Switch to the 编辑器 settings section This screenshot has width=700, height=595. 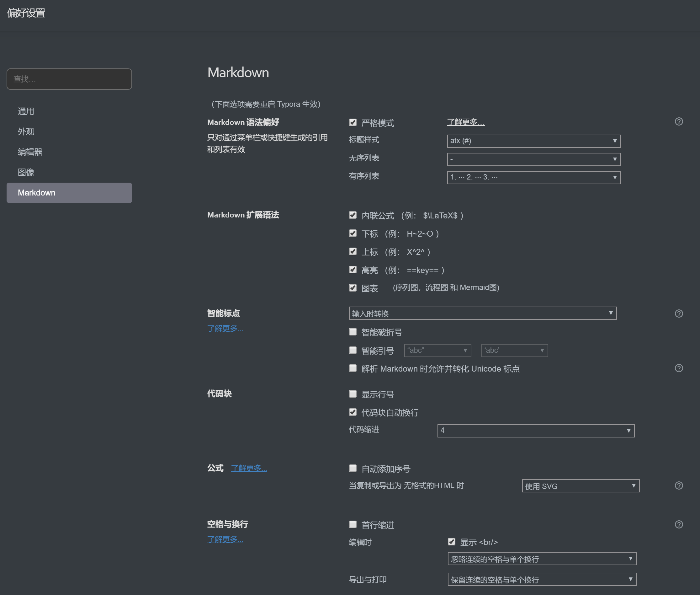(x=30, y=152)
